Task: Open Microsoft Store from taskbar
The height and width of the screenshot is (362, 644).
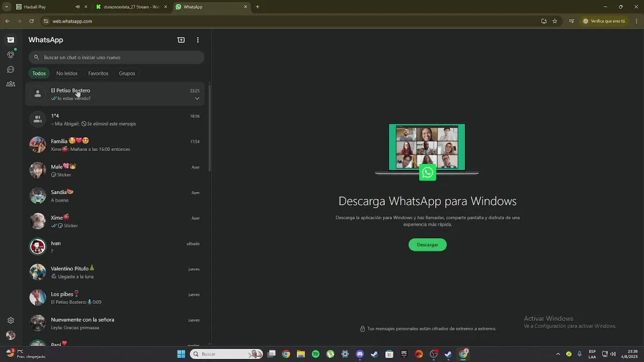Action: 389,354
